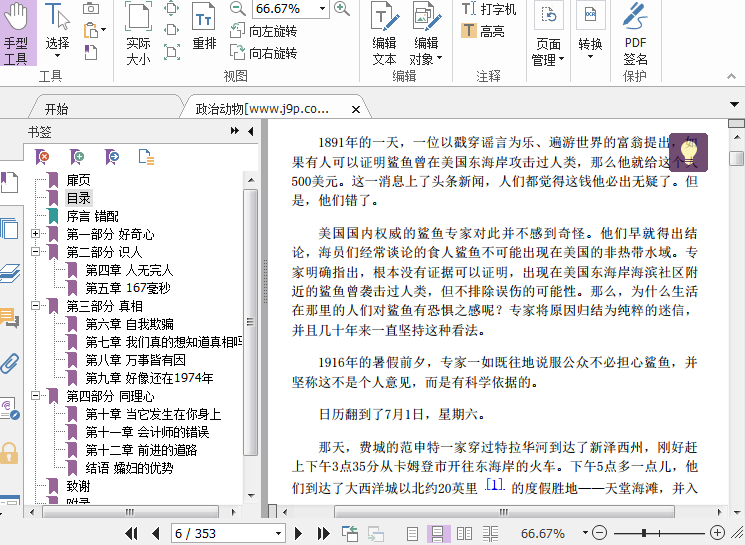The image size is (745, 545).
Task: Collapse 第四部分 同理心 tree node
Action: click(36, 395)
